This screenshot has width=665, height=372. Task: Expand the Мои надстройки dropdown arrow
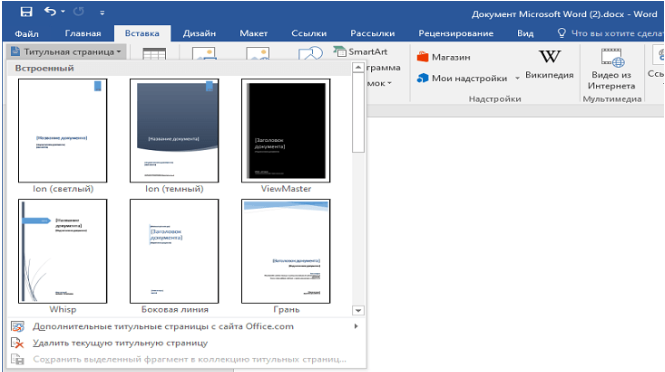click(517, 78)
